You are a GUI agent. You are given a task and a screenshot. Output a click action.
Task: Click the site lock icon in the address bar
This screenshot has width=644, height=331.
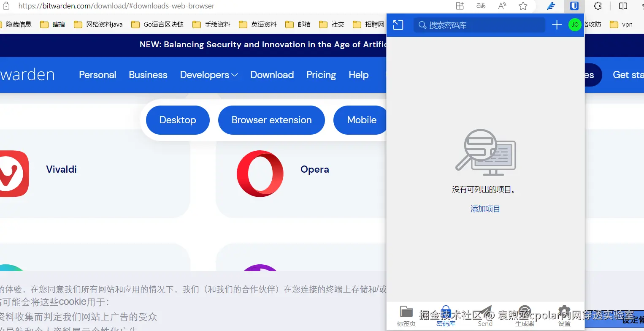(x=6, y=6)
